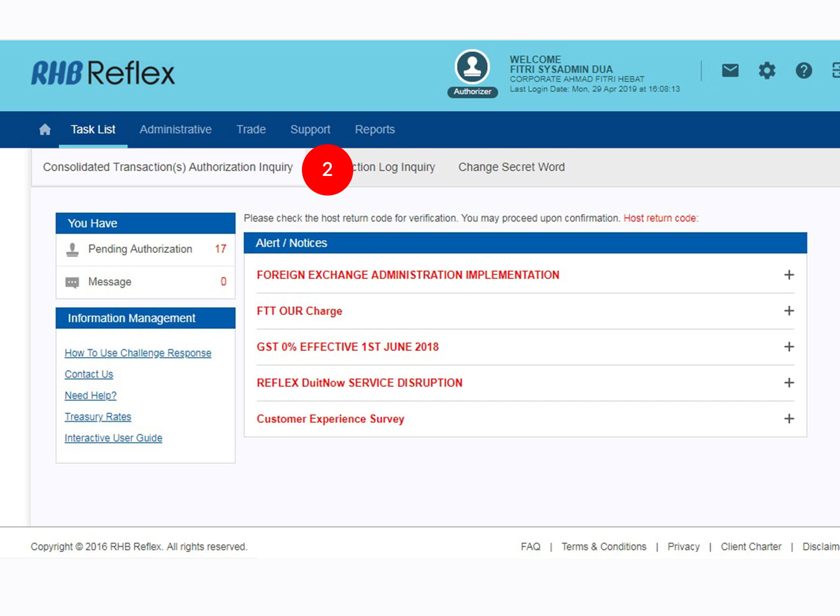
Task: Click the Pending Authorization stamp icon
Action: pyautogui.click(x=72, y=249)
